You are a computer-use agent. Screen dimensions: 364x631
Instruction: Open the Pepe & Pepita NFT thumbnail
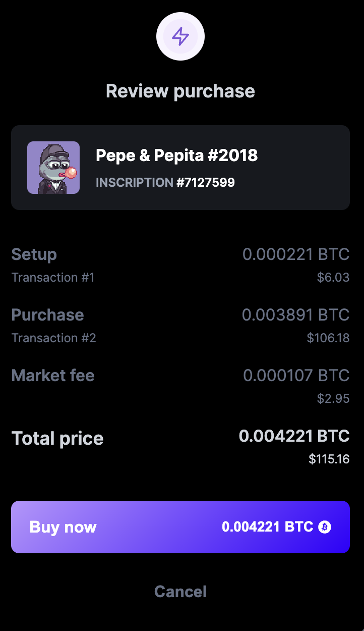point(53,168)
